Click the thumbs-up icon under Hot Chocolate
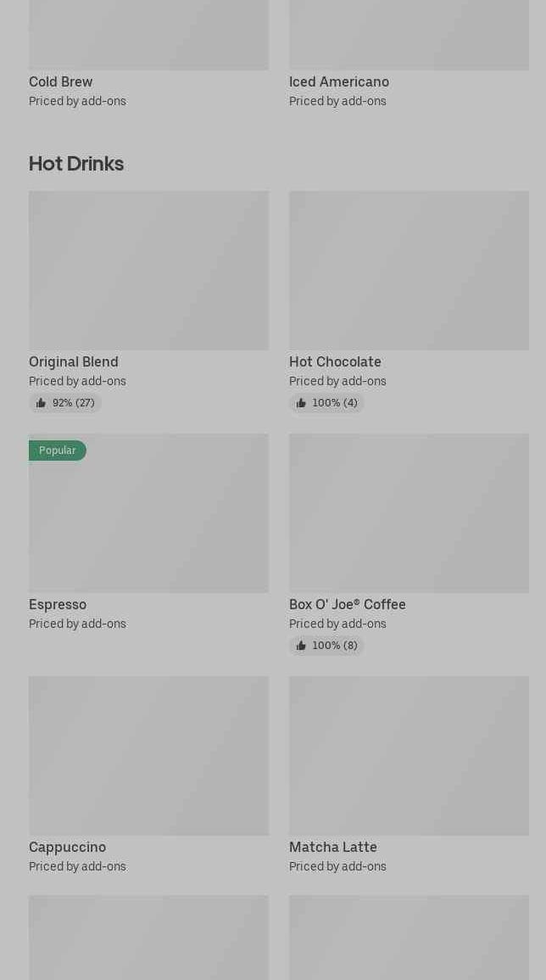Screen dimensions: 546x980 click(x=301, y=403)
